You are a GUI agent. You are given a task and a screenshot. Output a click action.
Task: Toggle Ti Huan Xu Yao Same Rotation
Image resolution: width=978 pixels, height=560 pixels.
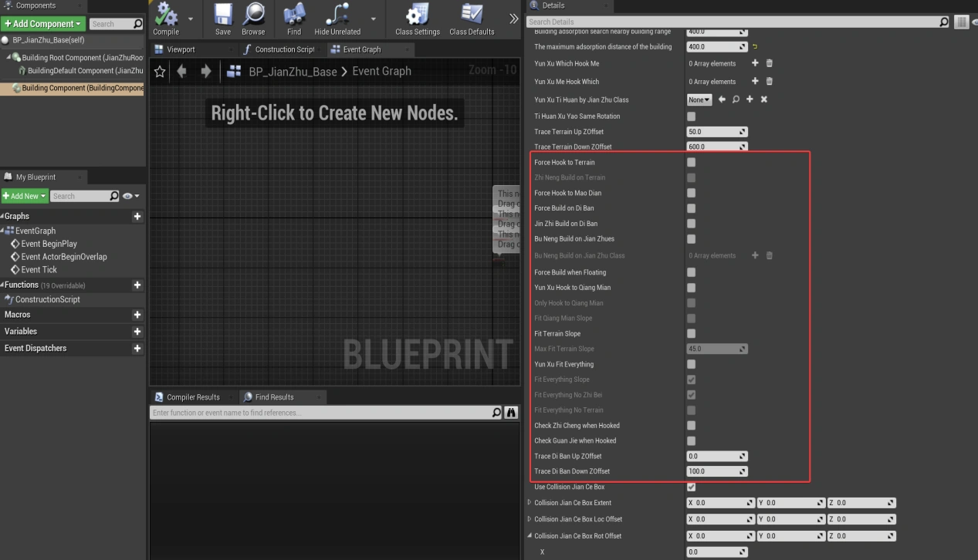coord(691,116)
